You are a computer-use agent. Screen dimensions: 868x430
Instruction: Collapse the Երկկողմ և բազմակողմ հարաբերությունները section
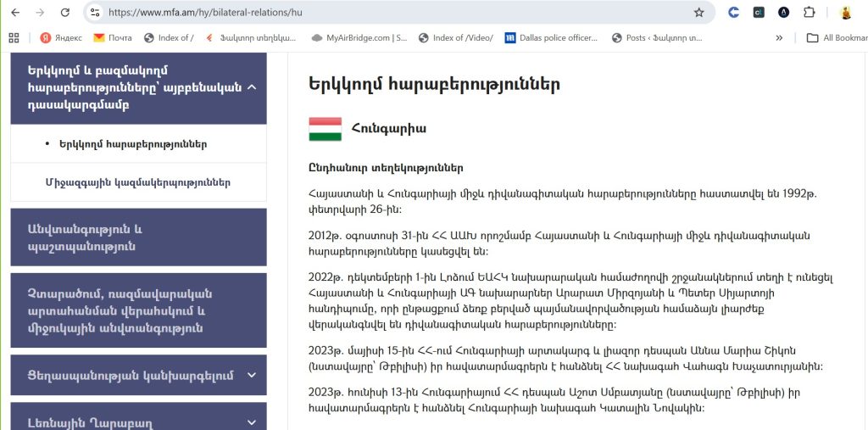point(252,88)
